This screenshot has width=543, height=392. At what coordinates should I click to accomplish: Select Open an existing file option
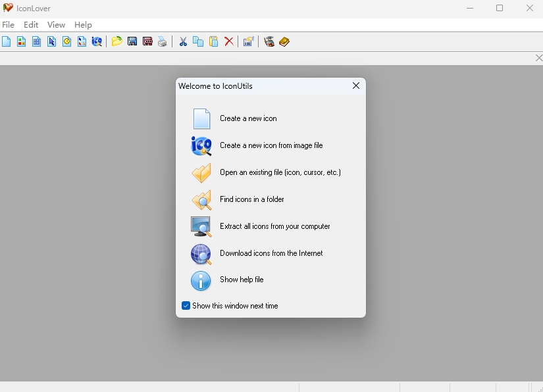pyautogui.click(x=280, y=172)
